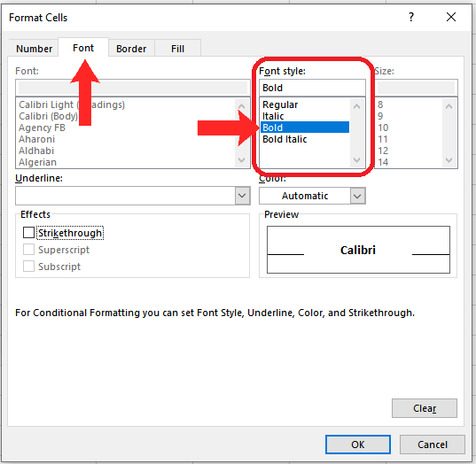Select Bold Italic in font style list
Screen dimensions: 476x464
point(285,139)
